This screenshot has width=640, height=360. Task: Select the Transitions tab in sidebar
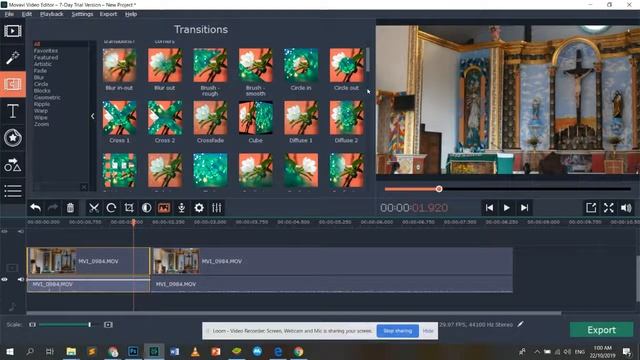(13, 84)
